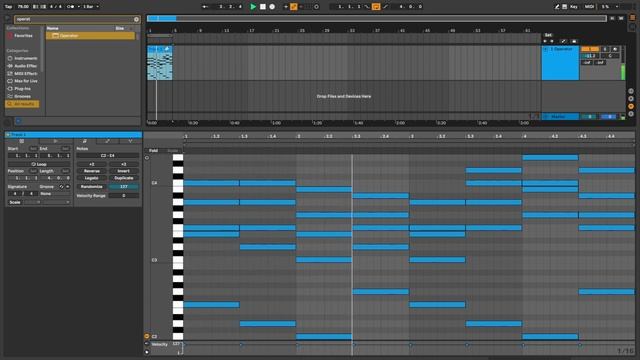
Task: Select the MIDI clip in arrangement
Action: click(160, 63)
